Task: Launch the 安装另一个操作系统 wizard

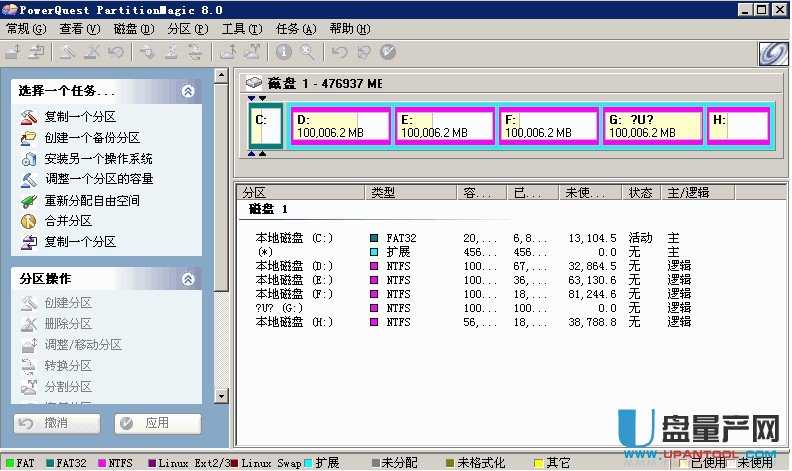Action: pos(97,158)
